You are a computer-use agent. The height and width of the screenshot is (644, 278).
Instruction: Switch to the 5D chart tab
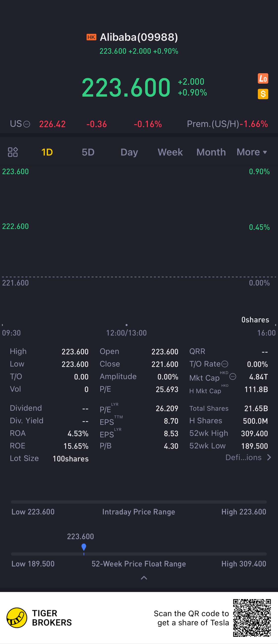point(88,152)
